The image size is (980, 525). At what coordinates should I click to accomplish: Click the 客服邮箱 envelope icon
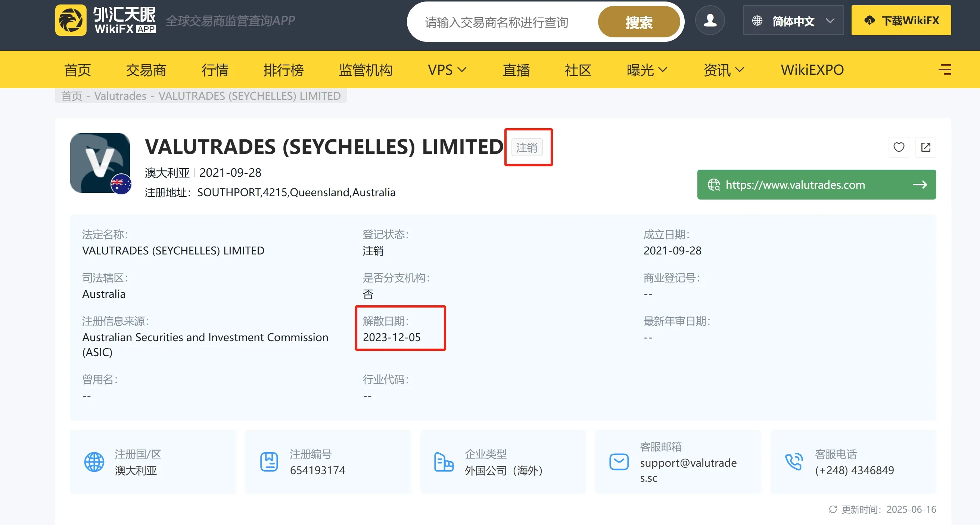coord(619,462)
